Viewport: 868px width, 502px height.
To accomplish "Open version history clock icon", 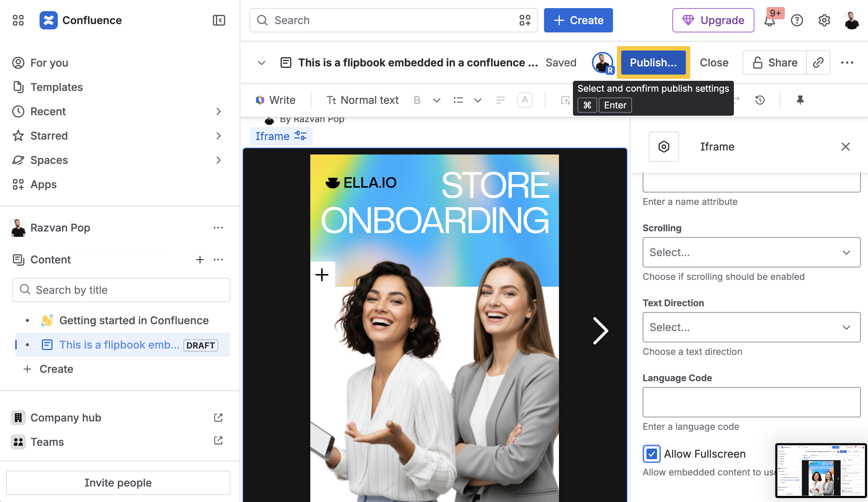I will [x=760, y=100].
